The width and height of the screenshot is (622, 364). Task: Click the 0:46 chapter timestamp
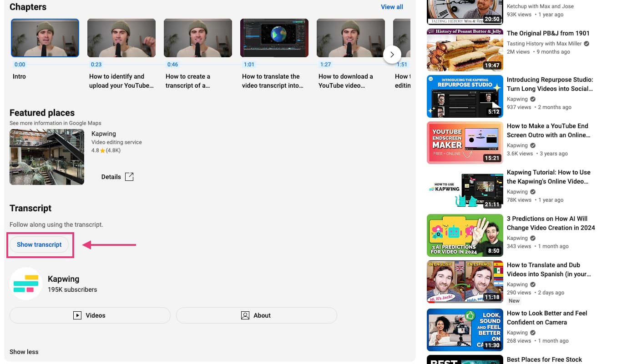pyautogui.click(x=172, y=65)
